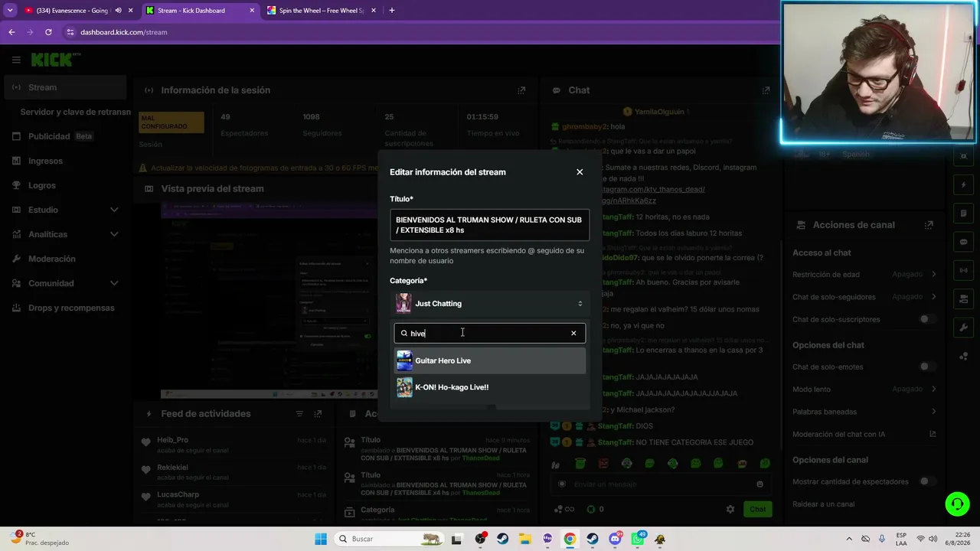Screen dimensions: 980x551
Task: Click the stream title text field
Action: pyautogui.click(x=490, y=225)
